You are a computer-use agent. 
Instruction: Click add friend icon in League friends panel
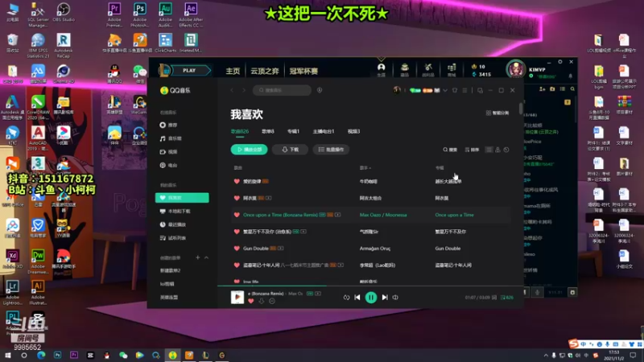click(542, 88)
